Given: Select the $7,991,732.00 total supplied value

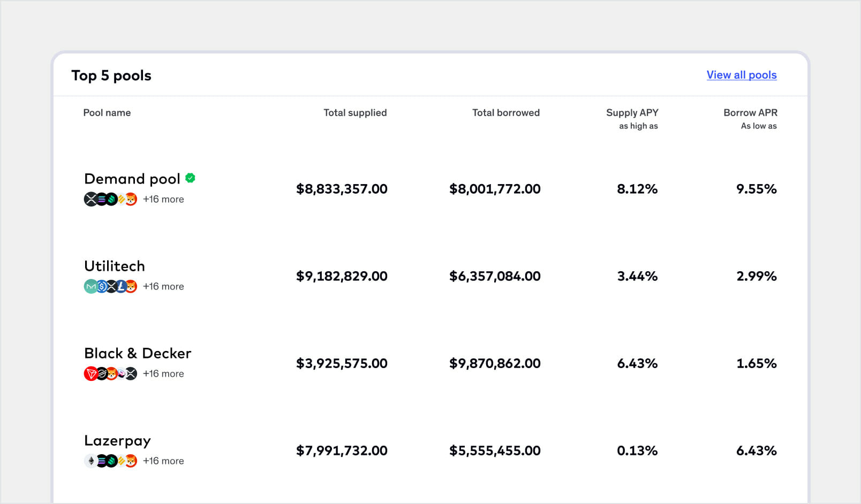Looking at the screenshot, I should click(x=342, y=450).
